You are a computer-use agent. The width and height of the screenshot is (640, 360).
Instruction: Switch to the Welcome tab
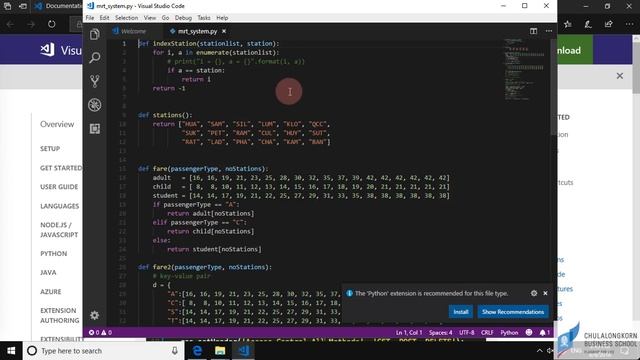(x=133, y=31)
